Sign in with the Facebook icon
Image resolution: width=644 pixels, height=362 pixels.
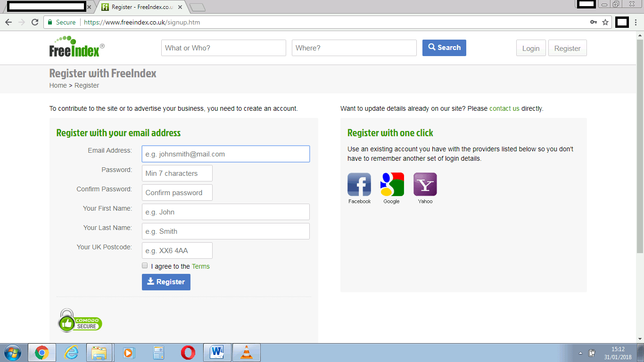point(359,184)
